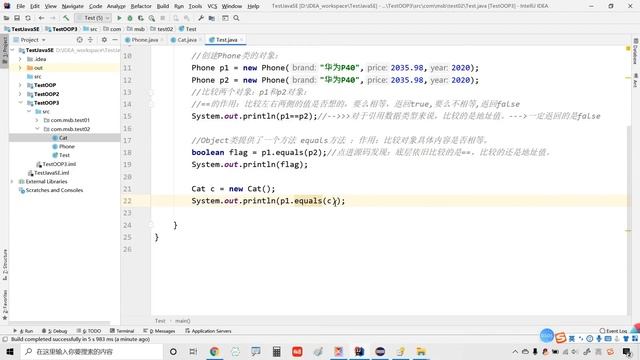The height and width of the screenshot is (360, 640).
Task: Expand the .idea folder
Action: click(20, 59)
